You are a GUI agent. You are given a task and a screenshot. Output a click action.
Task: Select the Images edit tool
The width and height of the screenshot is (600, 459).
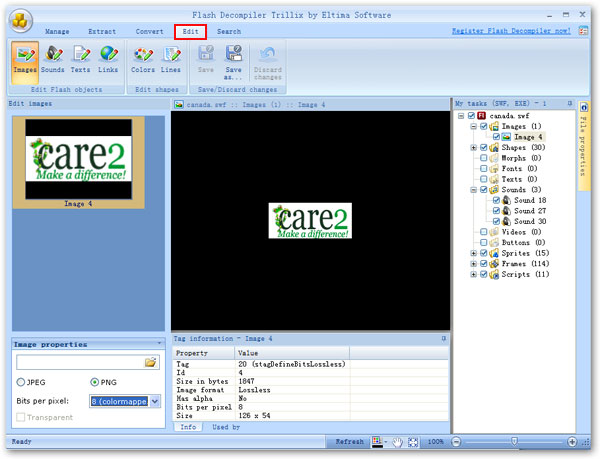pos(25,62)
